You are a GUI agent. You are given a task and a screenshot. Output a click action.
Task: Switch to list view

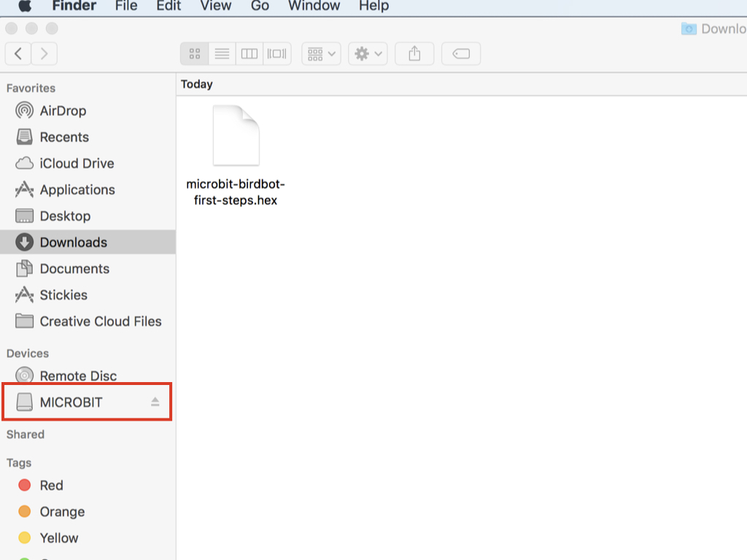pyautogui.click(x=222, y=53)
